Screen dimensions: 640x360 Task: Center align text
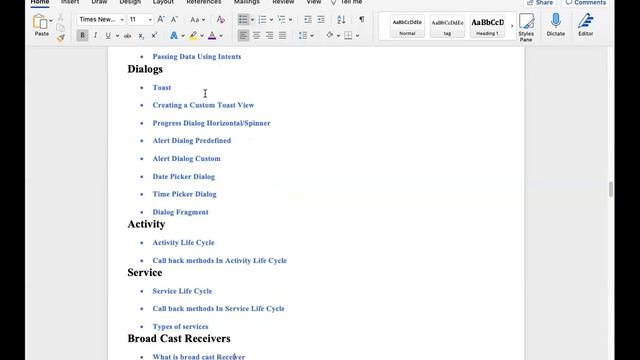click(256, 36)
